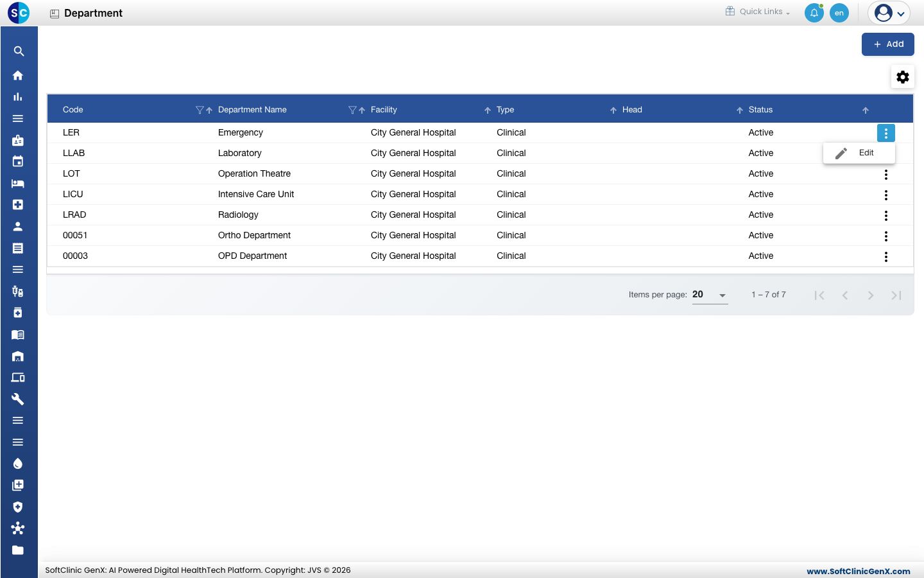This screenshot has width=924, height=578.
Task: Filter the Code column
Action: (x=200, y=110)
